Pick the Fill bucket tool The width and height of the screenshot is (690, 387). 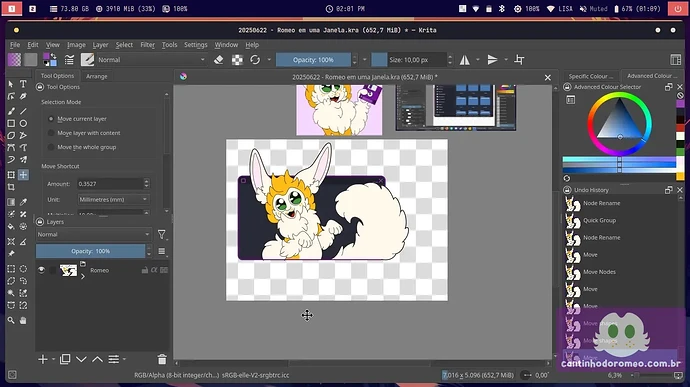tap(11, 227)
